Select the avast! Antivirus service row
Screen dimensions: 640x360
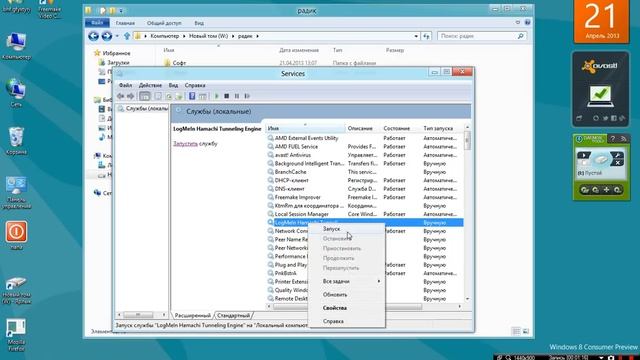tap(365, 155)
